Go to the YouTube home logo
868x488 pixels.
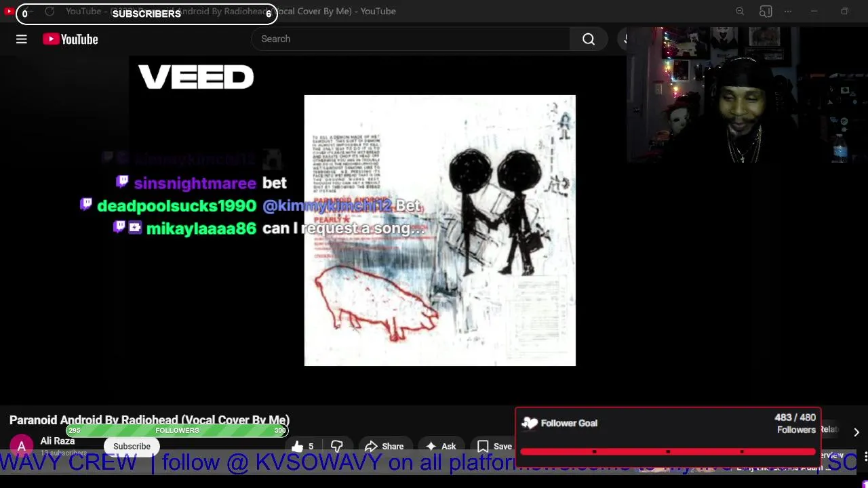tap(71, 39)
